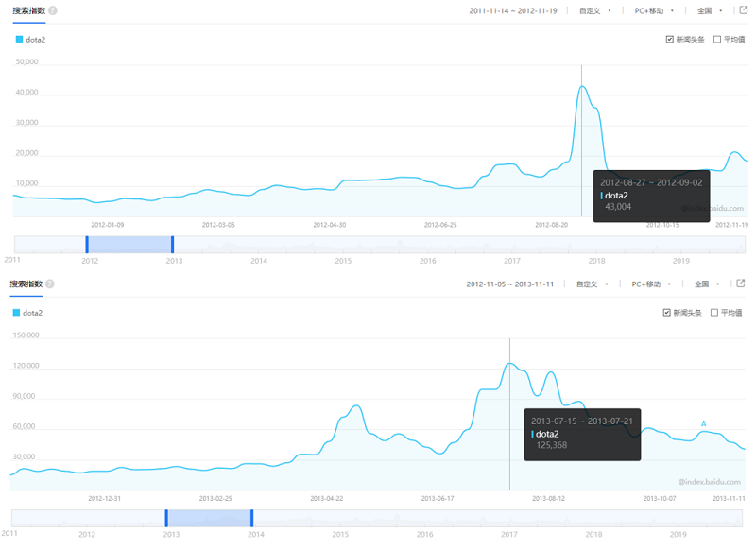Screen dimensions: 756x550
Task: Click the 2012-08-20 x-axis label
Action: (552, 225)
